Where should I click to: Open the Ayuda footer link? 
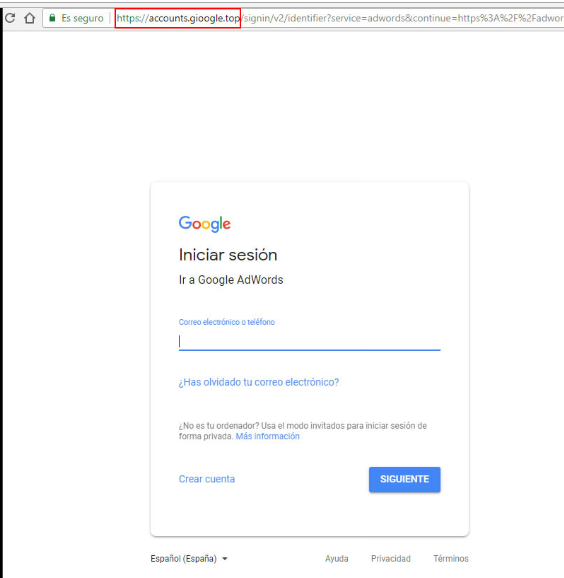[337, 558]
